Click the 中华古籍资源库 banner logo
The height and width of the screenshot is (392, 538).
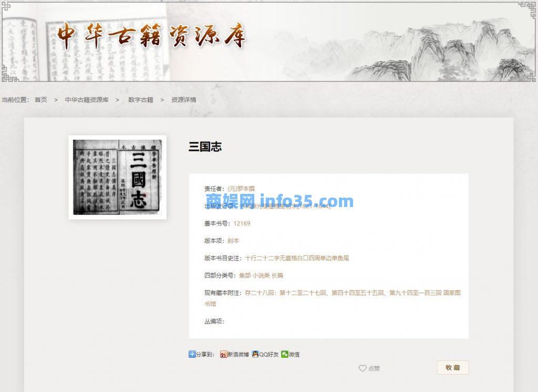151,36
